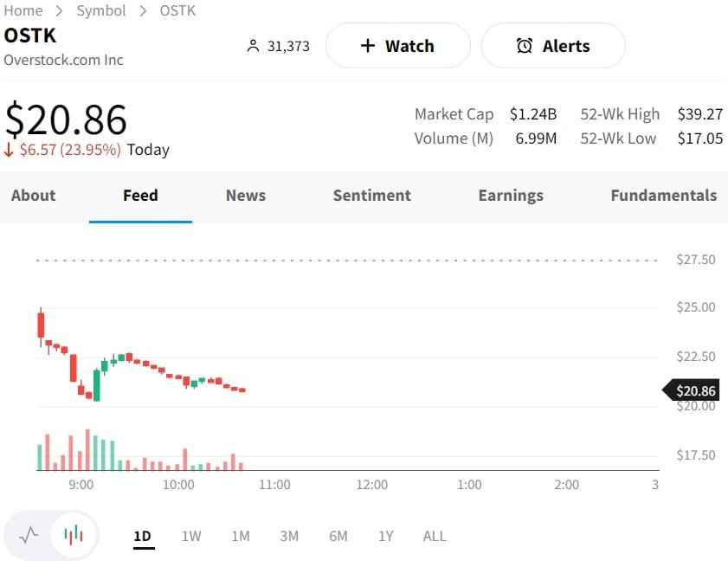
Task: Switch to line chart view
Action: click(x=29, y=535)
